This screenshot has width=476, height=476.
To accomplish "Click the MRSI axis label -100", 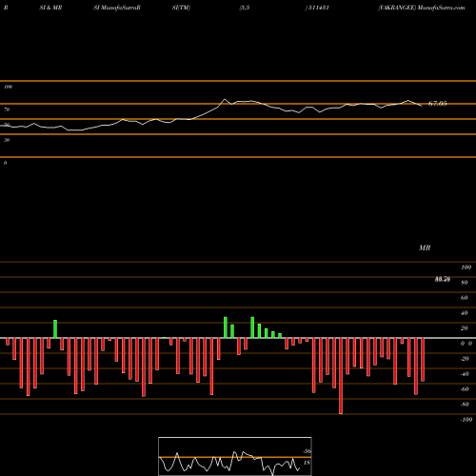I will point(466,420).
